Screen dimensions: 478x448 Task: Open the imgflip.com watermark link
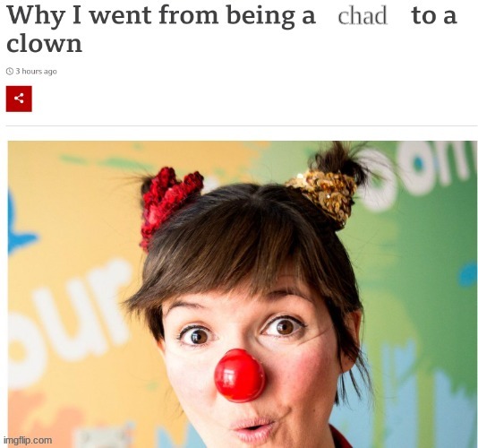[28, 440]
